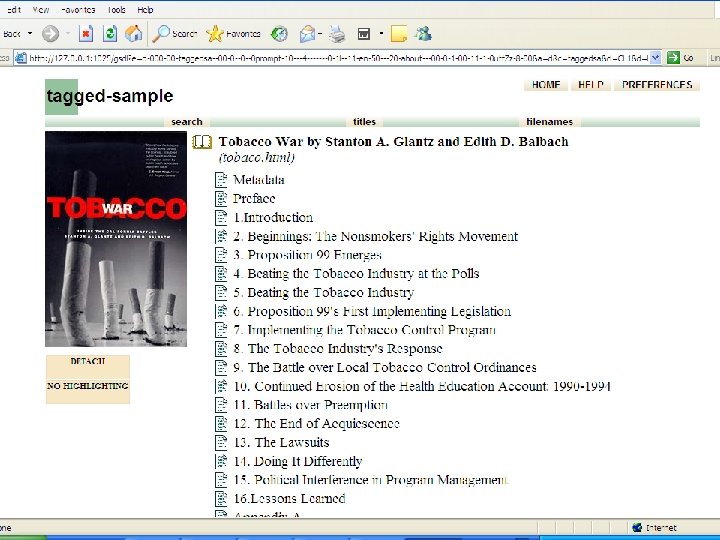Click the yellow note toolbar icon
Screen dimensions: 720x540
tap(399, 34)
